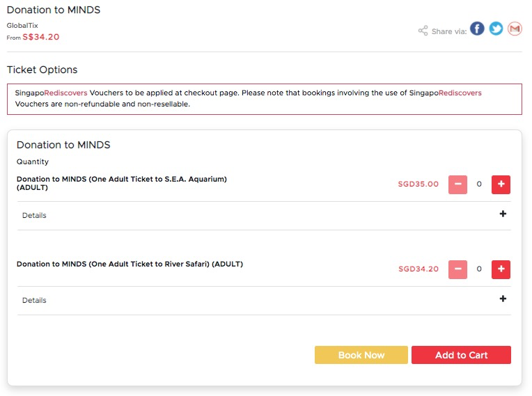Viewport: 532px width, 396px height.
Task: Click the Donation to MINDS S.E.A. Aquarium ticket title
Action: point(121,183)
